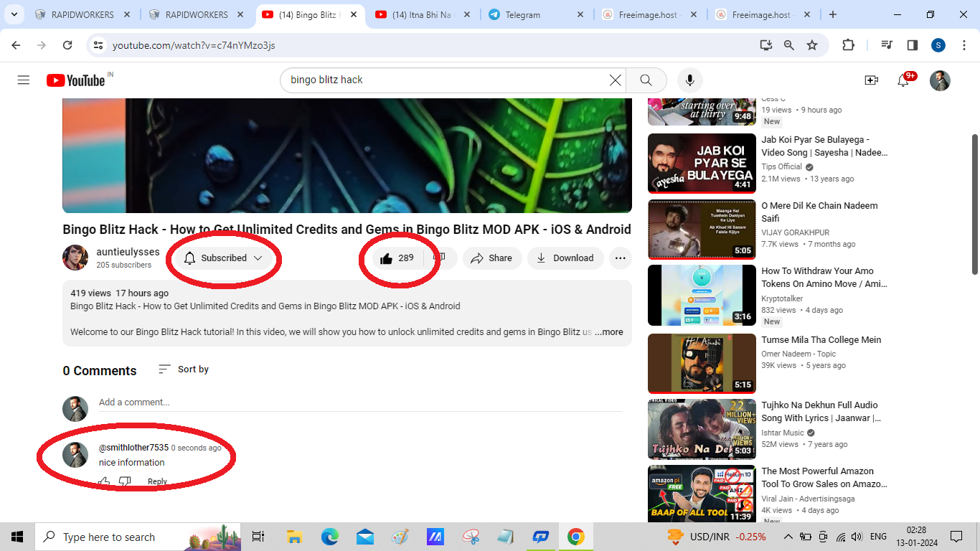980x551 pixels.
Task: Open the Sort by comments menu
Action: coord(184,369)
